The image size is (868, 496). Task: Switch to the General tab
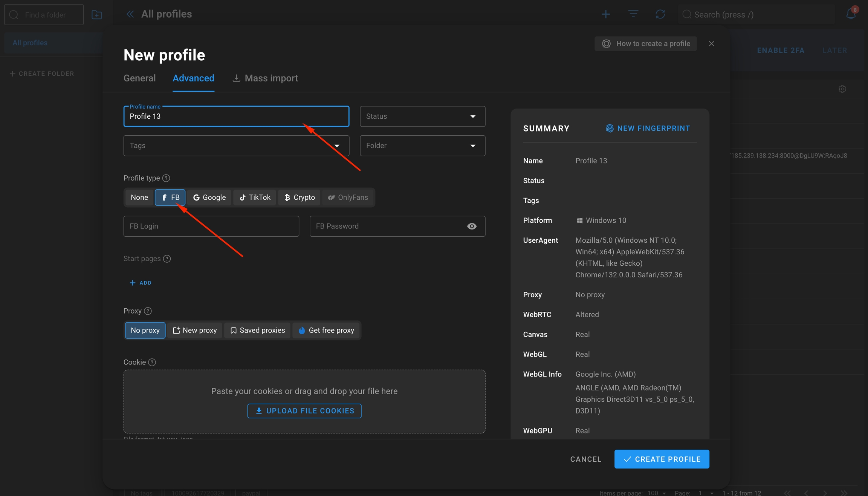(x=139, y=78)
